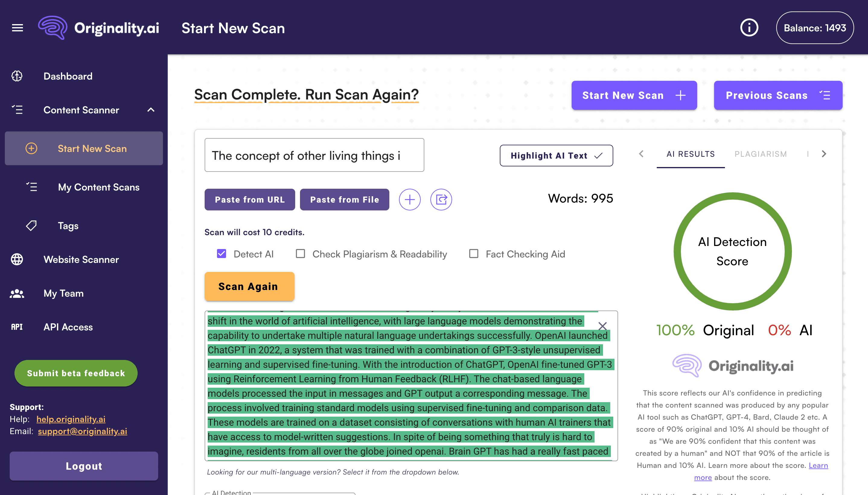Click the Website Scanner globe icon
Image resolution: width=868 pixels, height=495 pixels.
coord(17,259)
